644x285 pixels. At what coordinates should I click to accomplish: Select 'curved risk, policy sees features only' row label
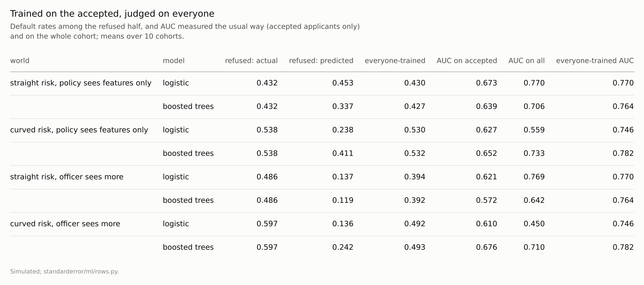[x=79, y=130]
